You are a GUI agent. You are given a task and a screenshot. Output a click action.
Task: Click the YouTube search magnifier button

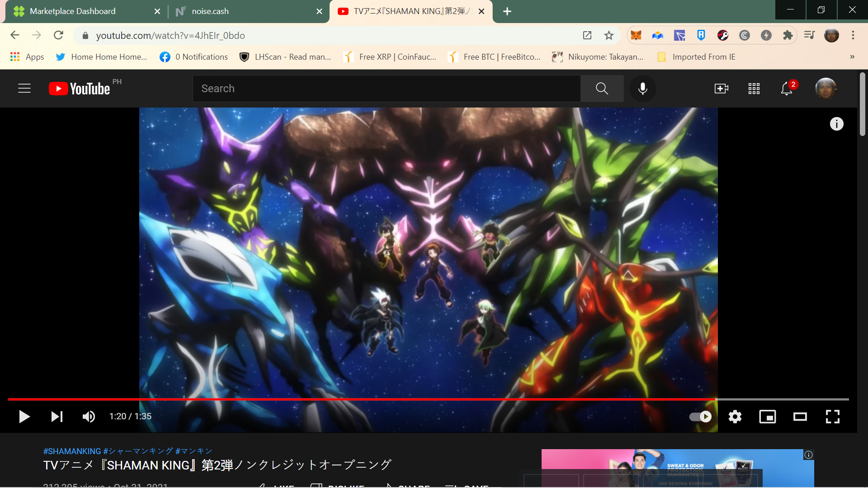click(x=602, y=89)
